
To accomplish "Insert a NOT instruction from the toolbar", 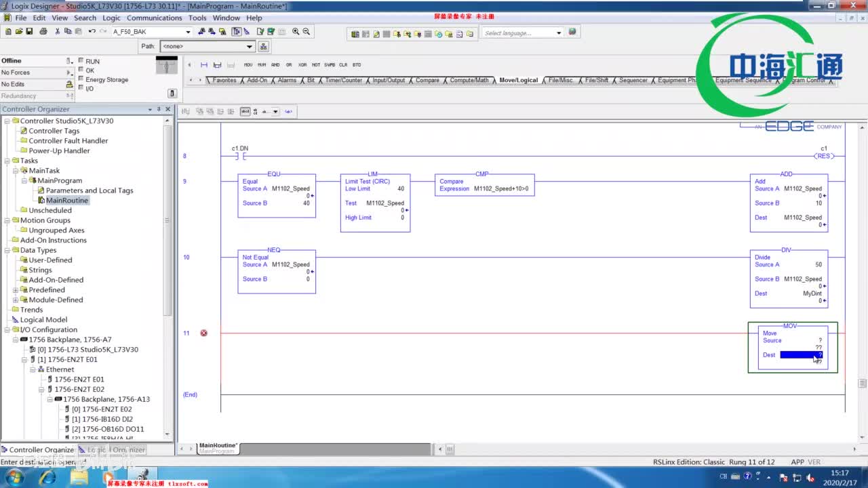I will [x=316, y=65].
